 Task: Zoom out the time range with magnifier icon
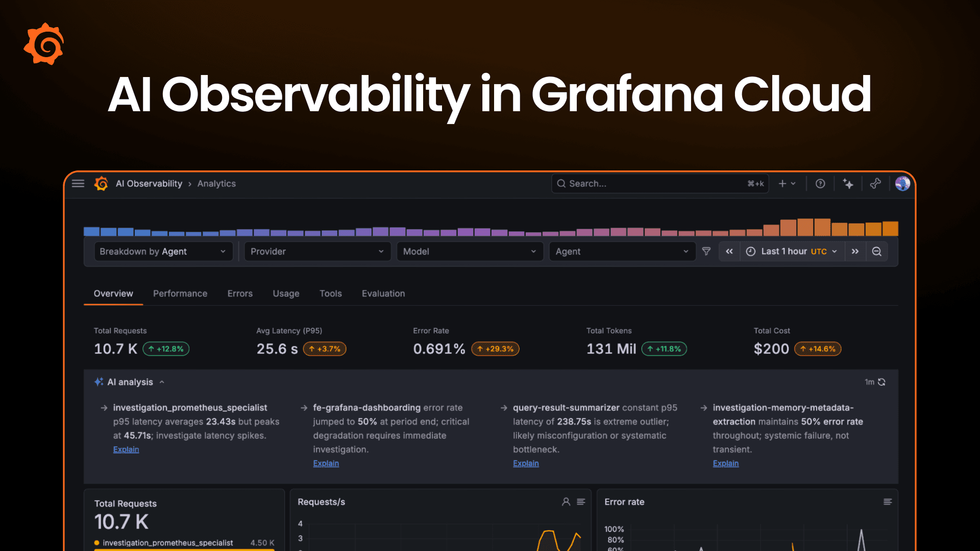coord(877,251)
